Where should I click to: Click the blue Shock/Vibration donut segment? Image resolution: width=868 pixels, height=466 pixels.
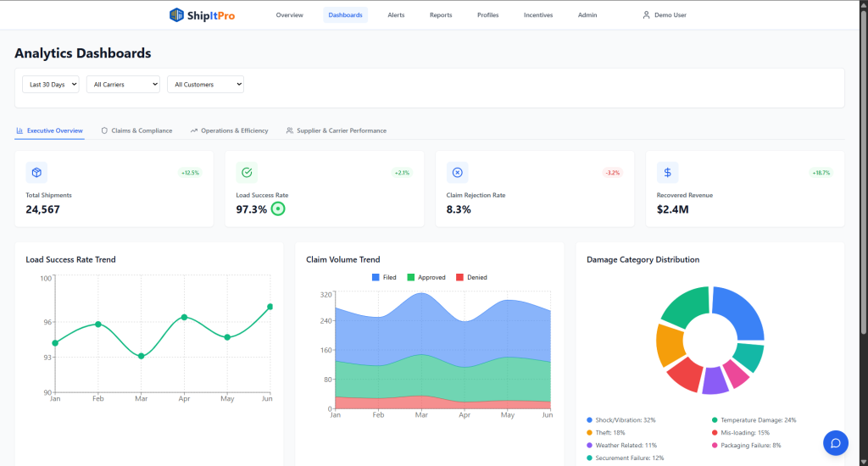[743, 312]
